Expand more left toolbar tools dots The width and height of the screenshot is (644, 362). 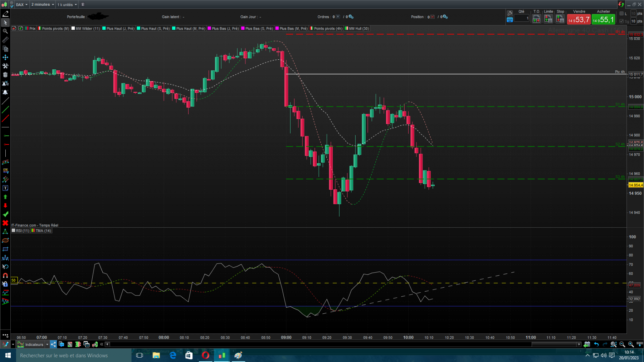[5, 335]
